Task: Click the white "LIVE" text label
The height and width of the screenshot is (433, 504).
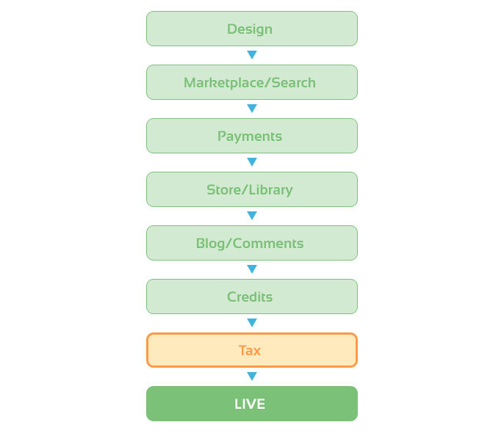Action: [x=250, y=404]
